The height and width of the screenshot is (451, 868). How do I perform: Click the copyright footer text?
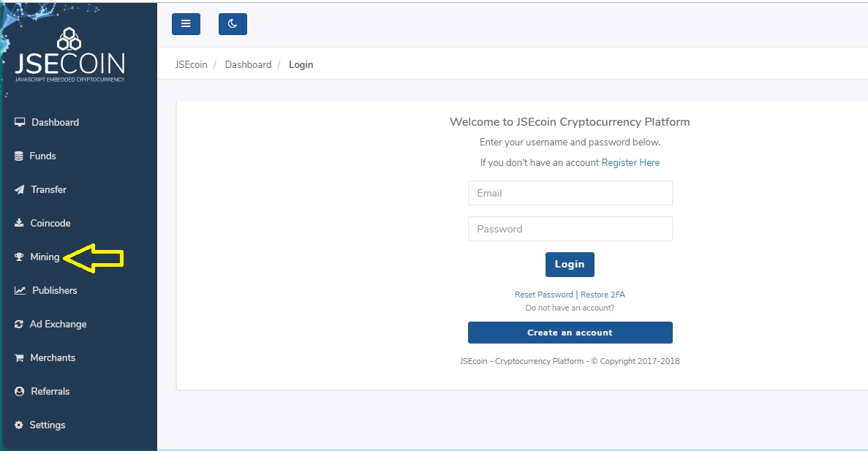point(570,361)
